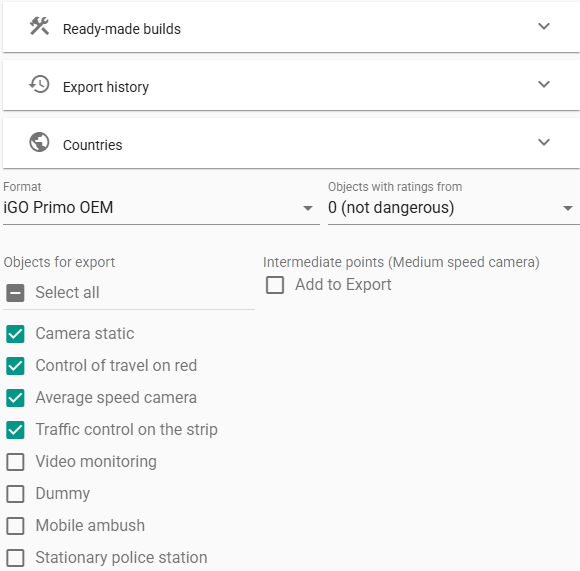Viewport: 580px width, 571px height.
Task: Toggle the Select all checkbox
Action: tap(15, 293)
